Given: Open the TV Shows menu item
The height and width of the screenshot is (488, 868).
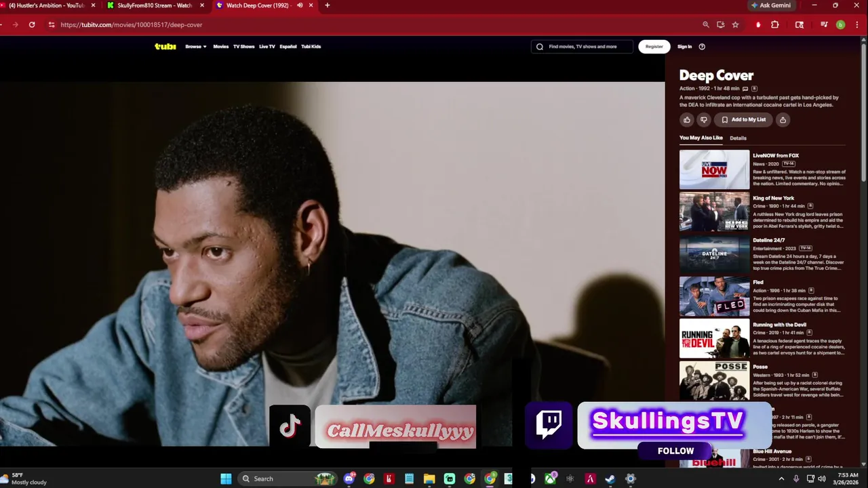Looking at the screenshot, I should point(243,47).
